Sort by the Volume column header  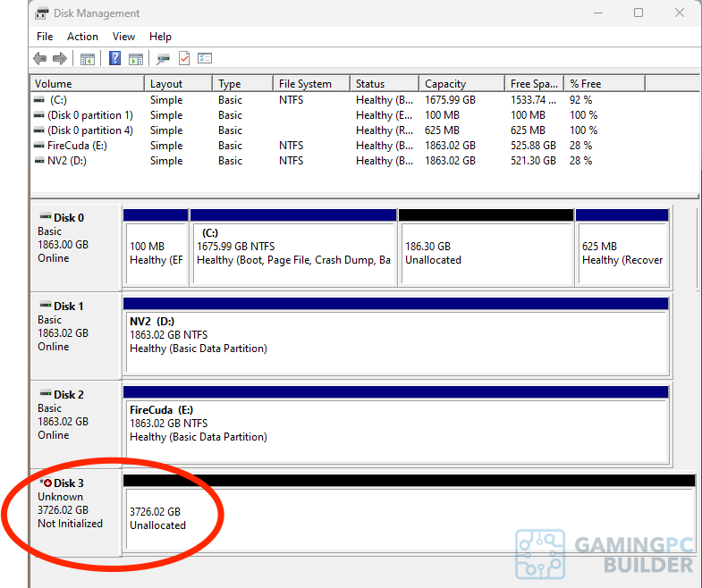tap(88, 84)
